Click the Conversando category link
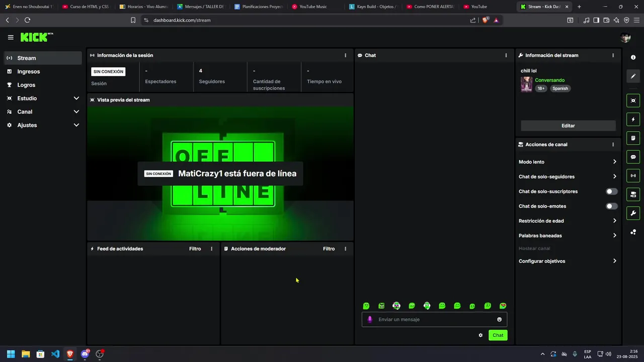 (549, 80)
